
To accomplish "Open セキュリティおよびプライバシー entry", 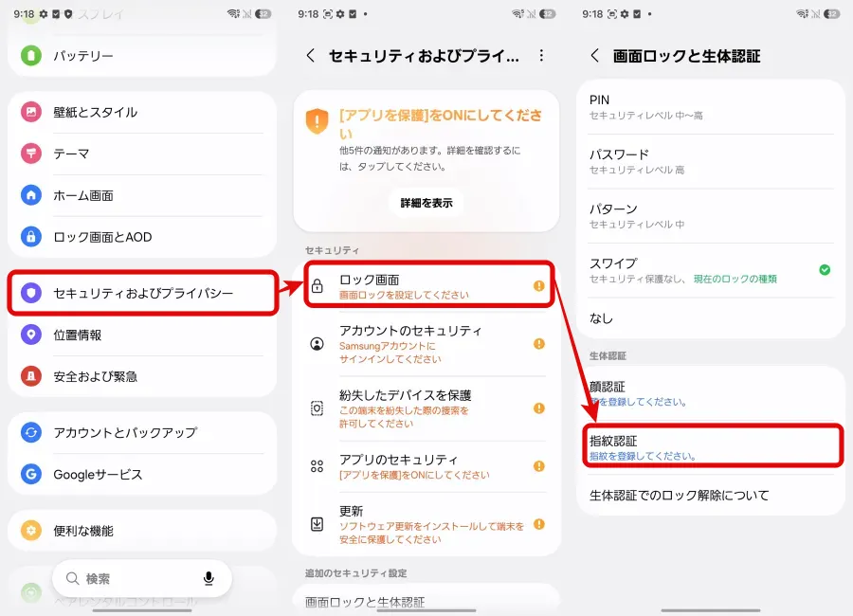I will (x=142, y=293).
